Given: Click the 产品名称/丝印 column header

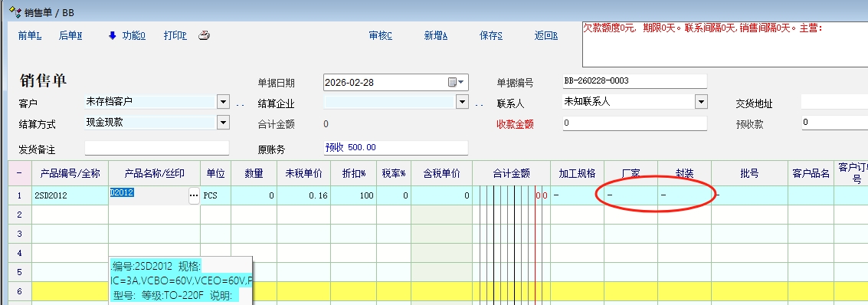Looking at the screenshot, I should (155, 173).
